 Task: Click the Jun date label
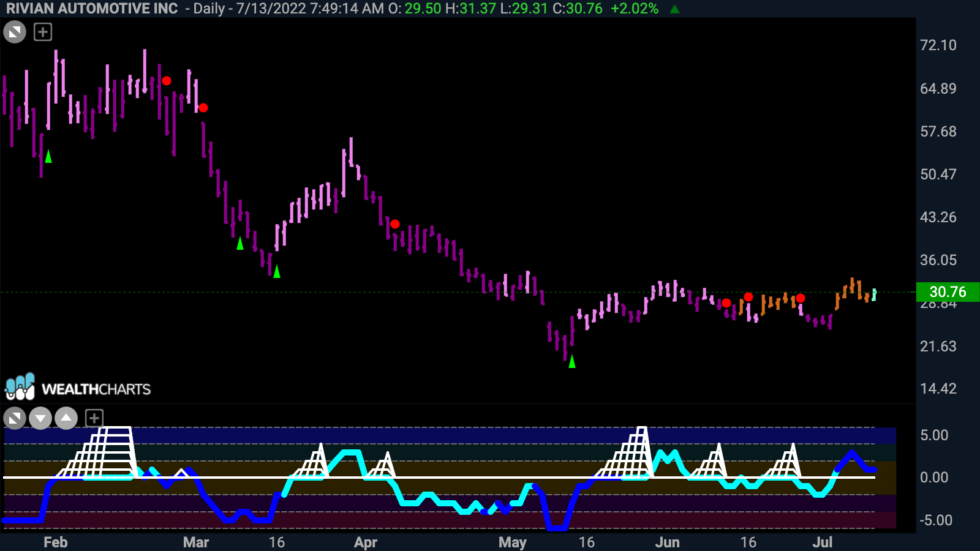coord(668,542)
